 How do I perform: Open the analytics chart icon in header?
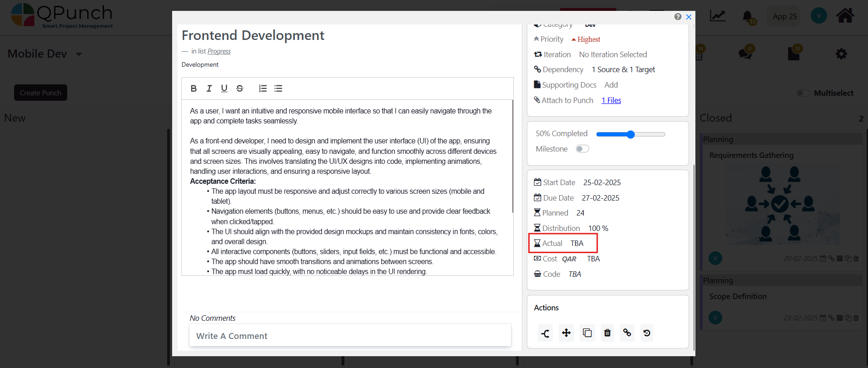718,16
